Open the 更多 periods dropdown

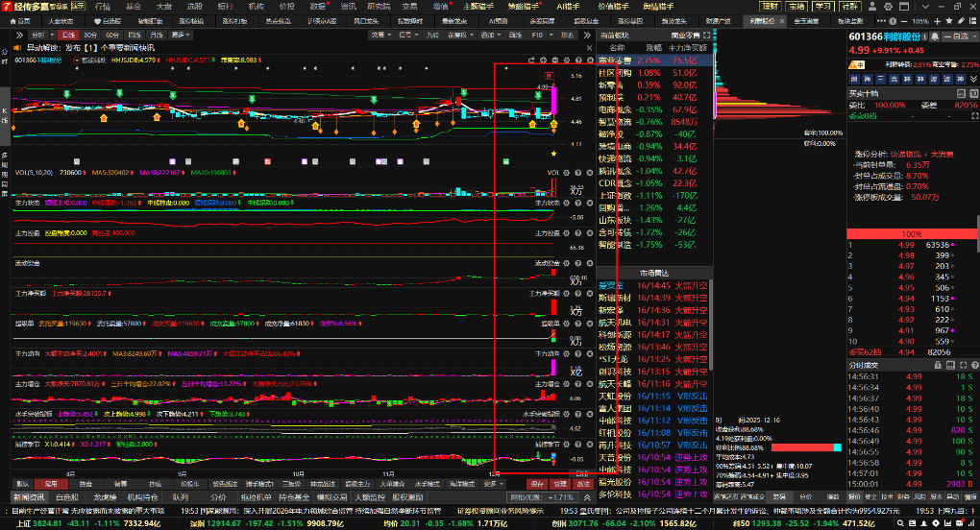181,36
